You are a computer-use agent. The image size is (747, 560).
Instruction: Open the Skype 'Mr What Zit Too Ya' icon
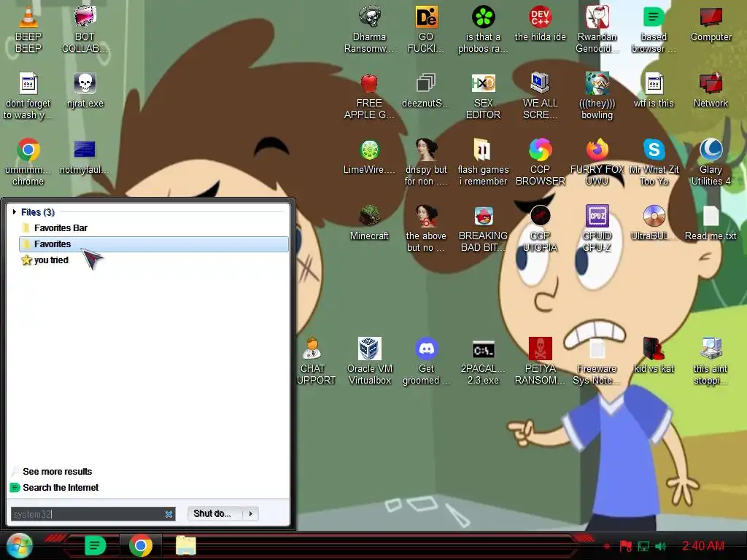[x=654, y=150]
